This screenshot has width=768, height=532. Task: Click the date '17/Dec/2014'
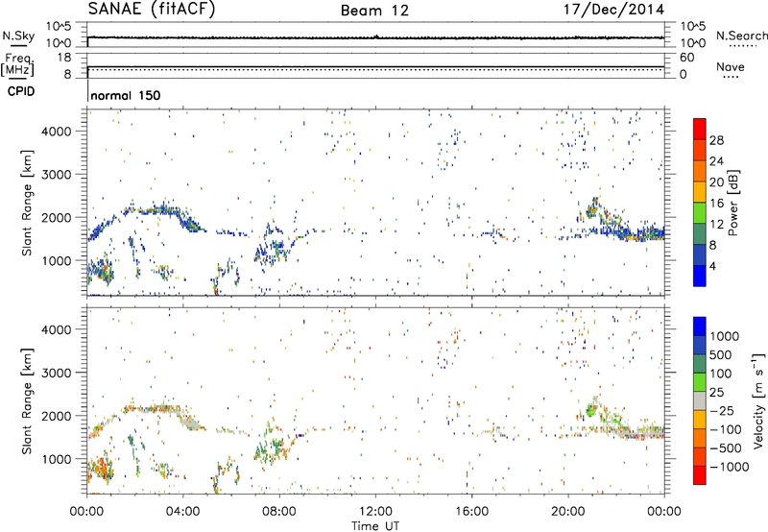point(613,10)
